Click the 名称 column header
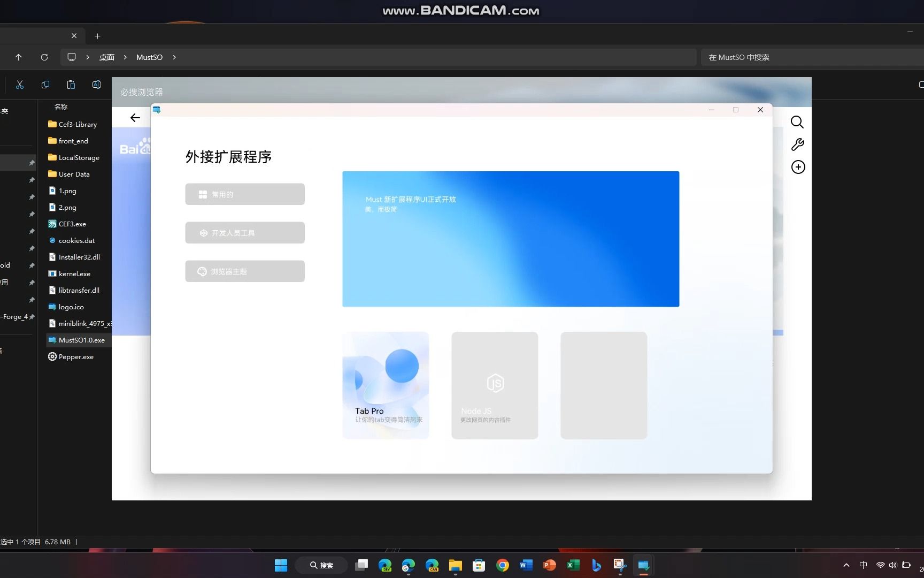Viewport: 924px width, 578px height. [61, 107]
